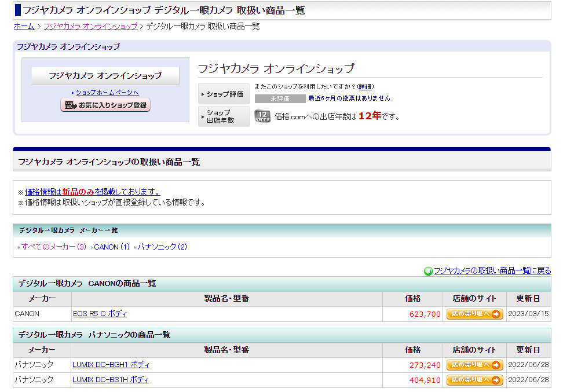563x392 pixels.
Task: Open the ショップ出店年数 tab button
Action: click(224, 116)
